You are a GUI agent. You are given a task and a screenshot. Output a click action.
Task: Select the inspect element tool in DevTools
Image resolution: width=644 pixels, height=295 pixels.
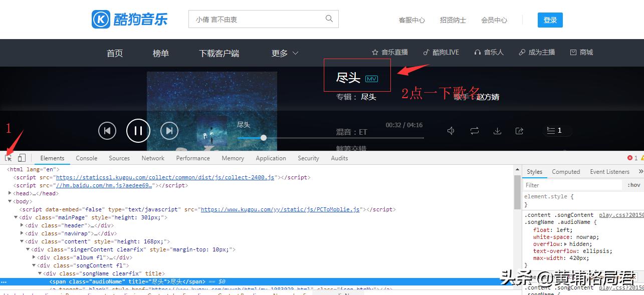[x=8, y=157]
